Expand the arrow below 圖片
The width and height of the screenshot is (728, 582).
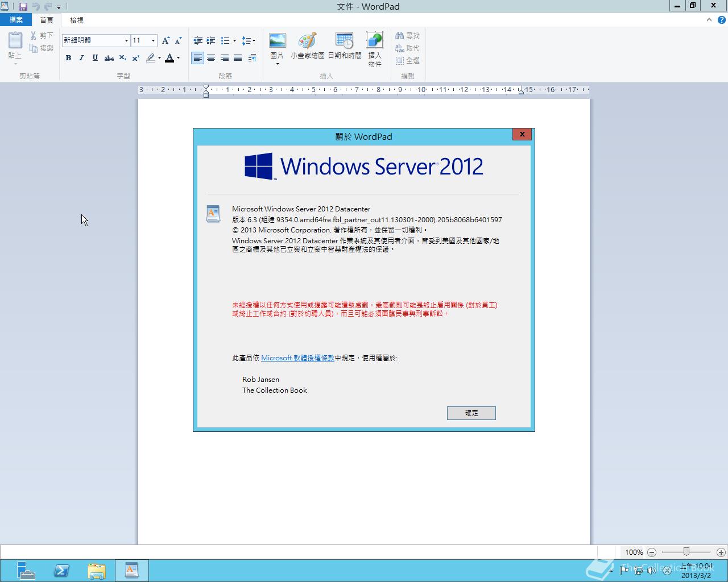[278, 64]
